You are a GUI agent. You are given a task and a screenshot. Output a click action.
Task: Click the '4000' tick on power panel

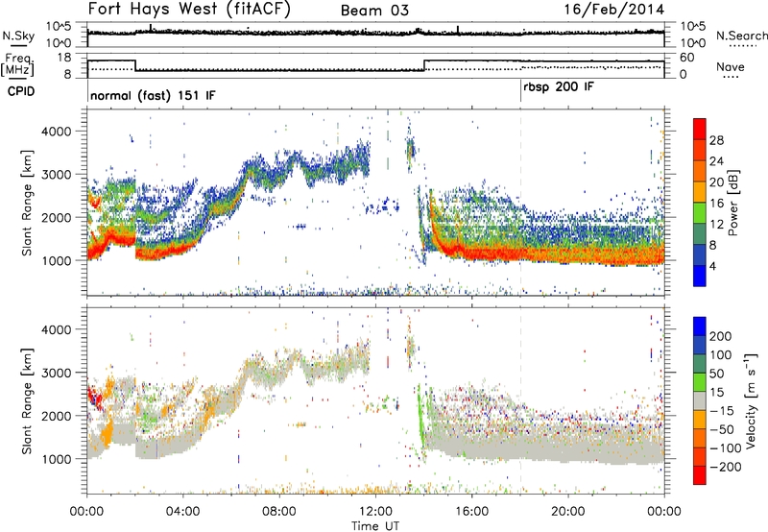point(56,132)
